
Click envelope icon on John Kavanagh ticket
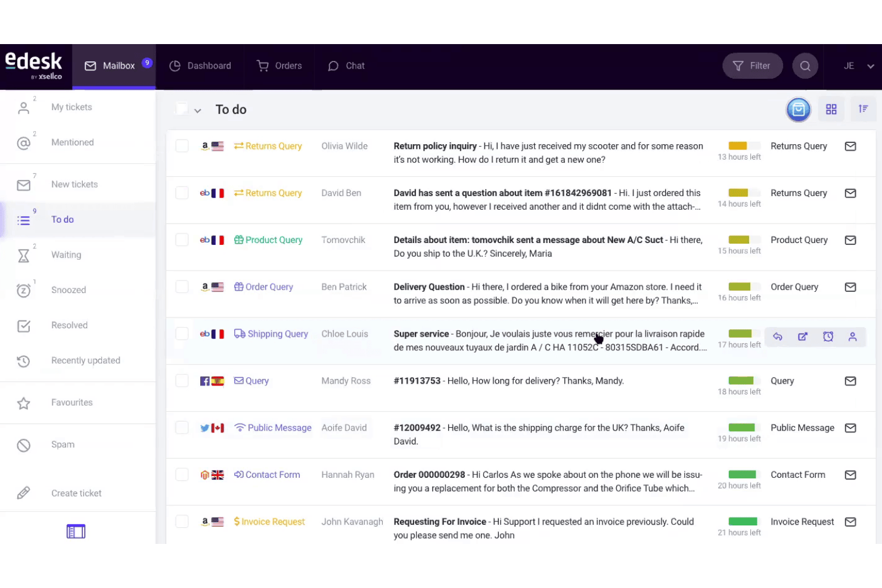point(850,522)
